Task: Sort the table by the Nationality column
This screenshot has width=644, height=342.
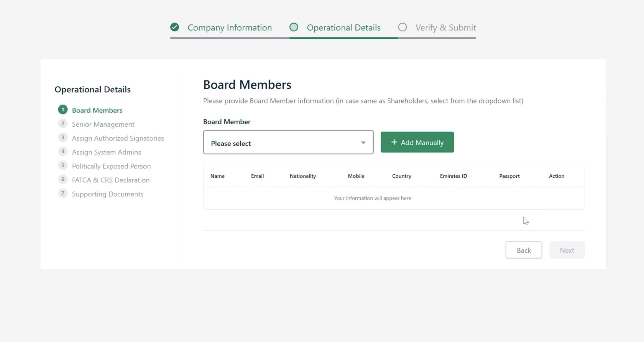Action: click(x=302, y=176)
